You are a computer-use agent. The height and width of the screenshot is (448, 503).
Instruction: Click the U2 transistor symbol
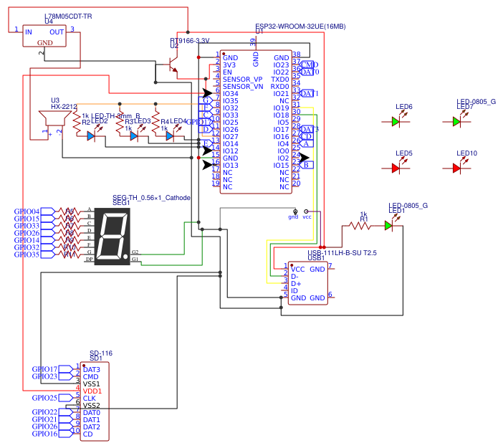click(x=173, y=67)
